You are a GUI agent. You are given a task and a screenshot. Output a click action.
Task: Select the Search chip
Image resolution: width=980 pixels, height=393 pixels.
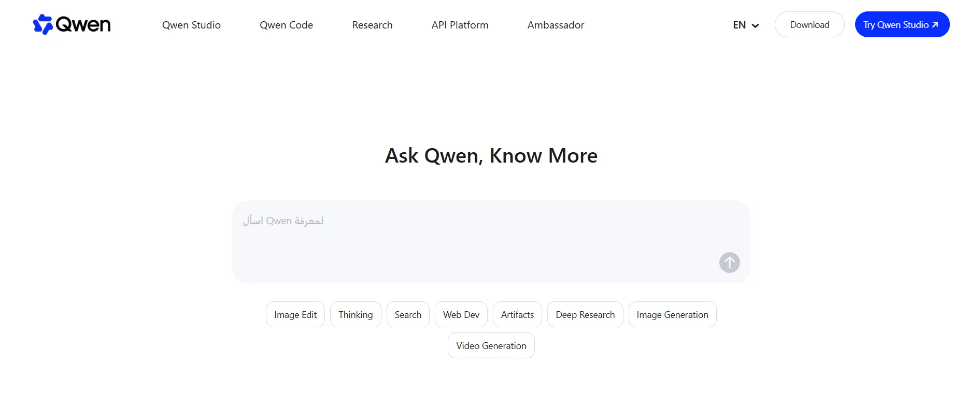(x=408, y=314)
